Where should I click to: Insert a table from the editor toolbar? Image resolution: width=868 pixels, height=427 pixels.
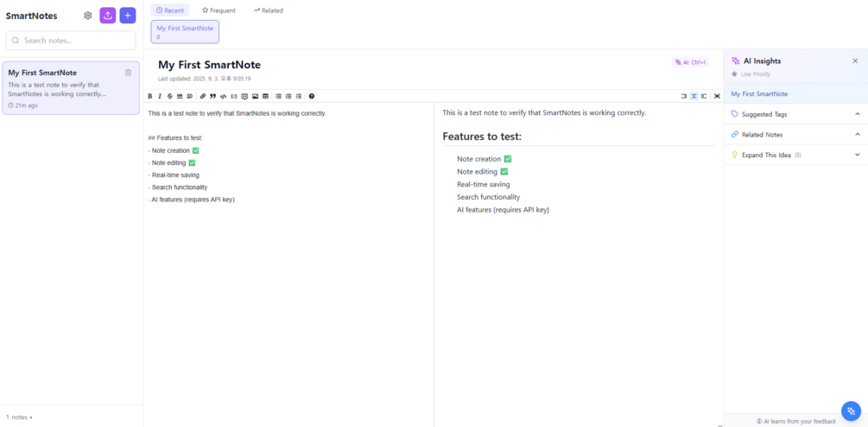[265, 96]
